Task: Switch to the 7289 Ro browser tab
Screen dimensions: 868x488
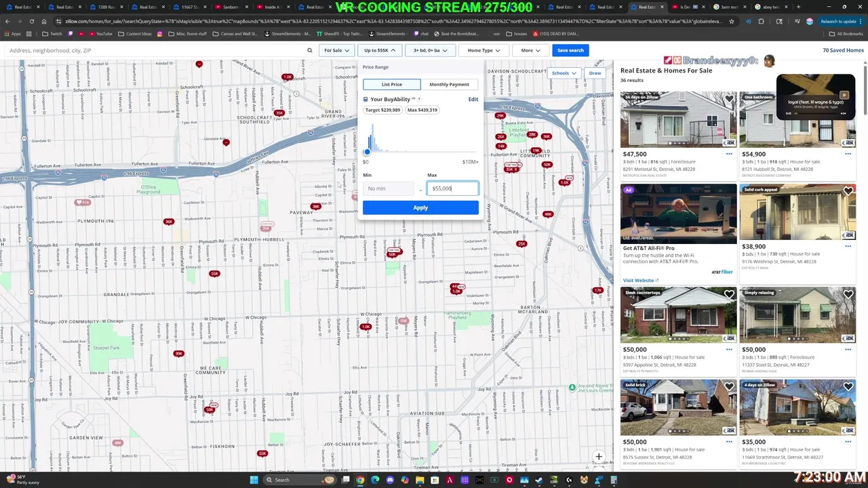Action: [x=107, y=7]
